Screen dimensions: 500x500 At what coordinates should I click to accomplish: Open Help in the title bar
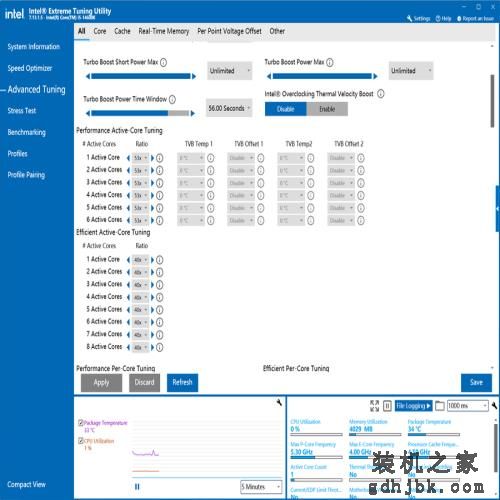coord(443,19)
